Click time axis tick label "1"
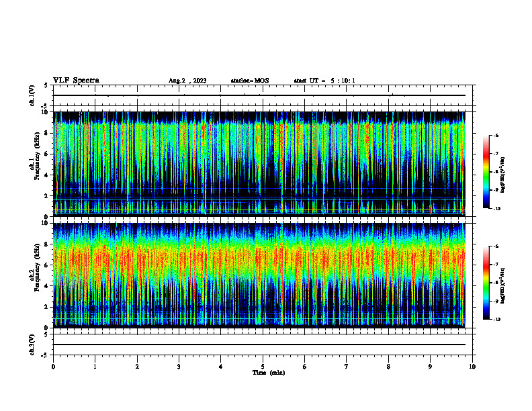Image resolution: width=532 pixels, height=411 pixels. (95, 366)
